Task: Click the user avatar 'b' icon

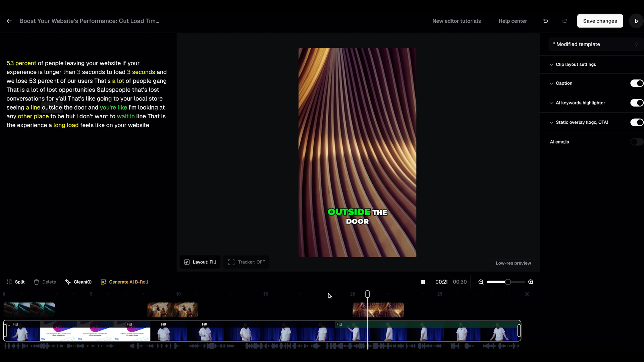Action: point(636,21)
